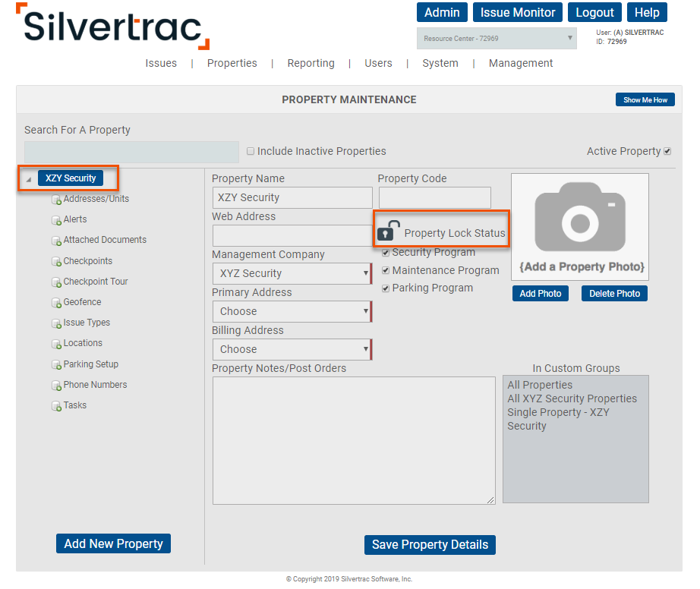Screen dimensions: 700x589
Task: Click the Issue Types node icon
Action: [56, 323]
